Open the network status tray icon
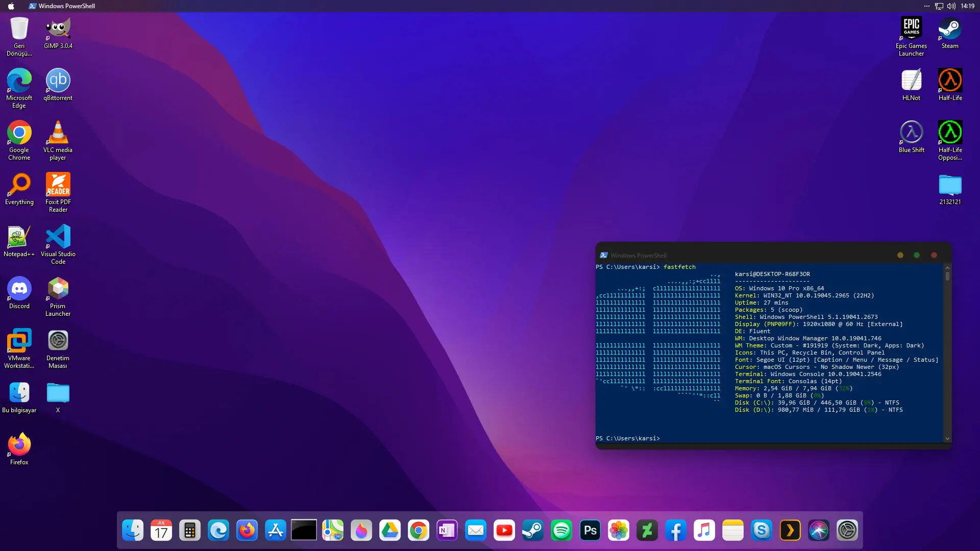Screen dimensions: 980x551 coord(939,6)
